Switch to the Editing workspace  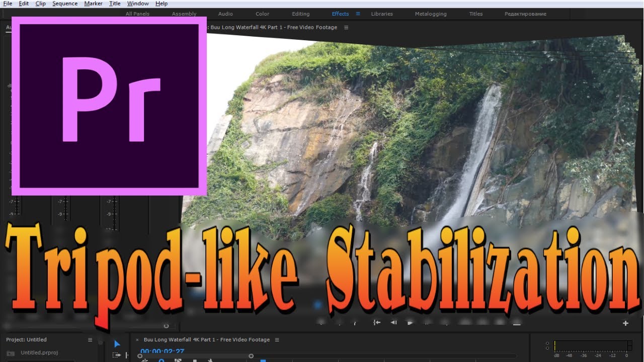tap(301, 14)
